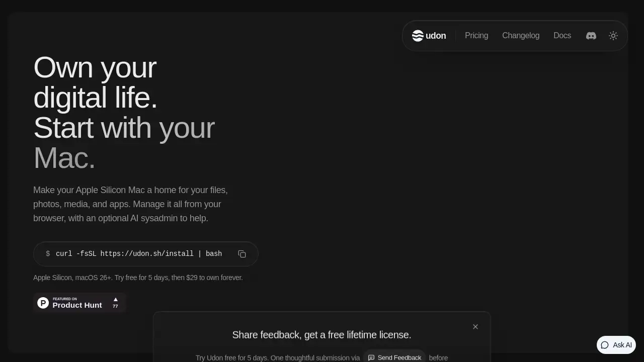Screen dimensions: 644x362
Task: Click the Send Feedback button
Action: tap(394, 357)
